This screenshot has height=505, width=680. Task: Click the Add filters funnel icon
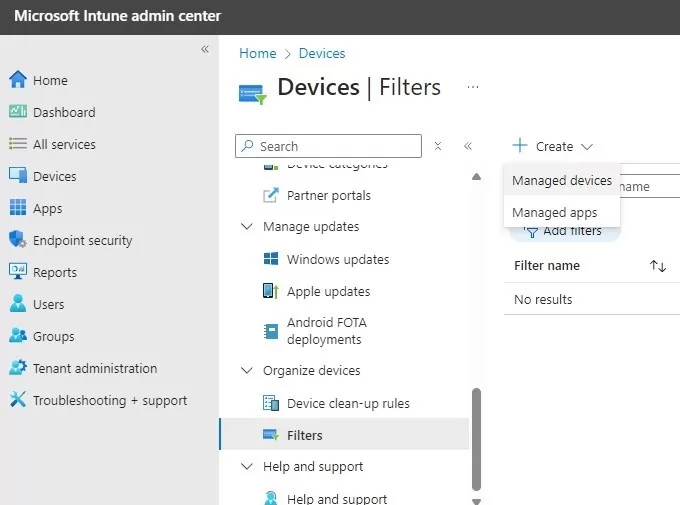[531, 232]
